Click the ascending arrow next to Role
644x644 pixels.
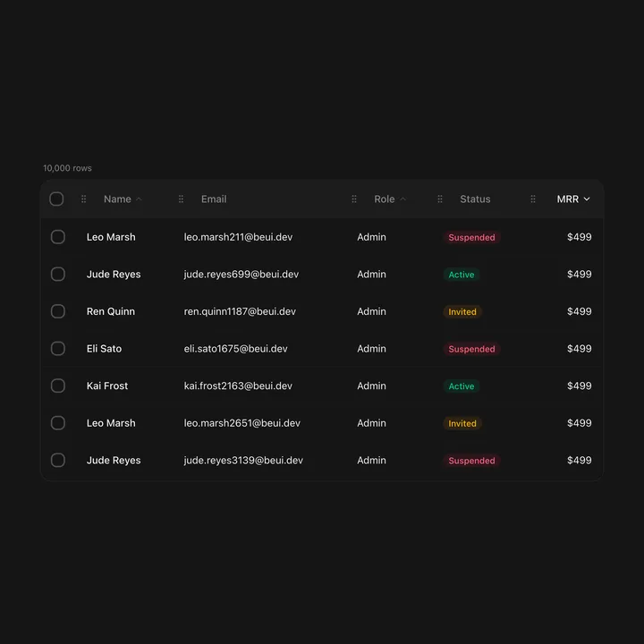pyautogui.click(x=402, y=199)
